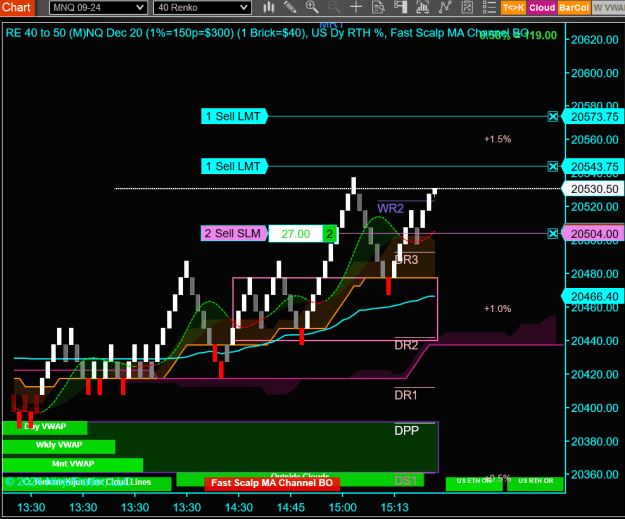This screenshot has height=519, width=625.
Task: Click the 20620.00 price axis label
Action: pyautogui.click(x=595, y=40)
